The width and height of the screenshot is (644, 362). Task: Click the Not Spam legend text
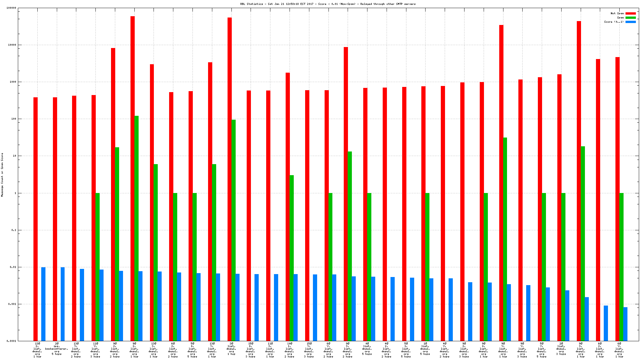[617, 13]
